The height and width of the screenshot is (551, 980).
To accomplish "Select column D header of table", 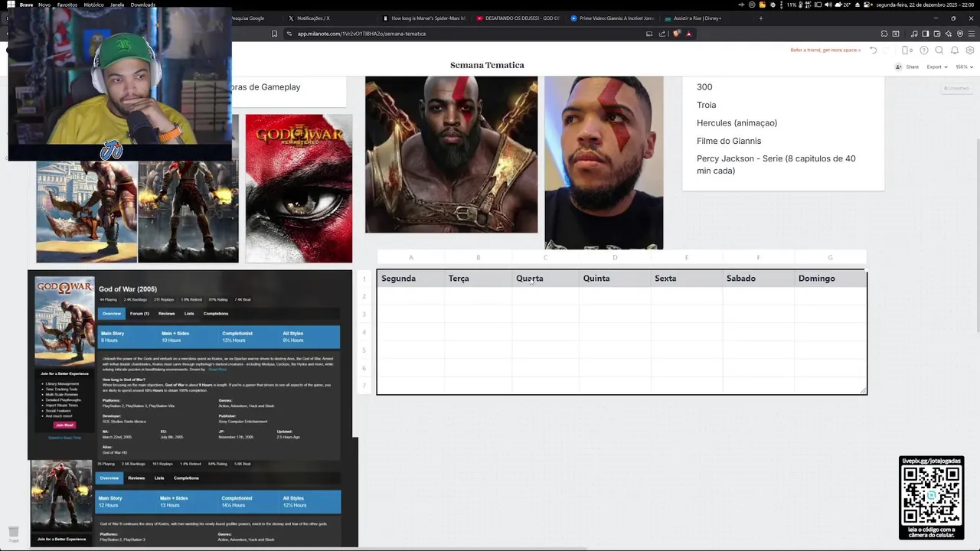I will 615,257.
